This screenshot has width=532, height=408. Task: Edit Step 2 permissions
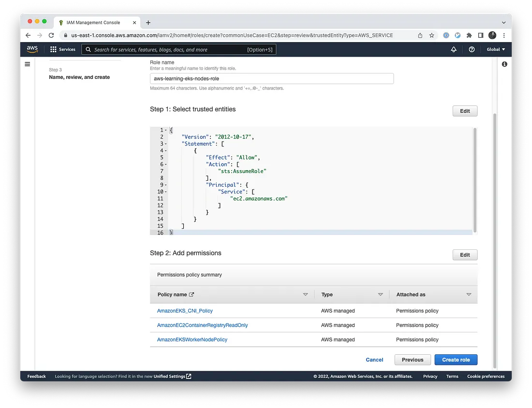coord(465,255)
